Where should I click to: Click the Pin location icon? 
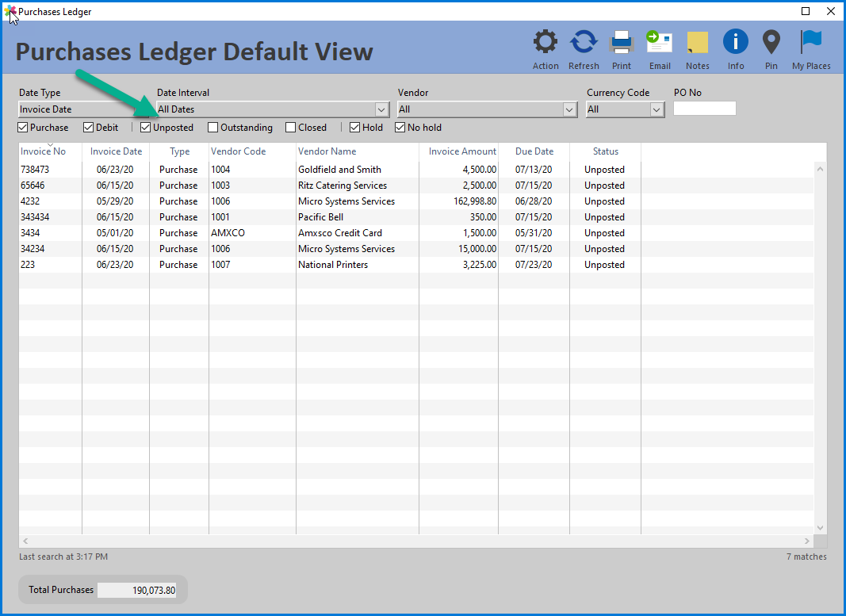click(771, 41)
